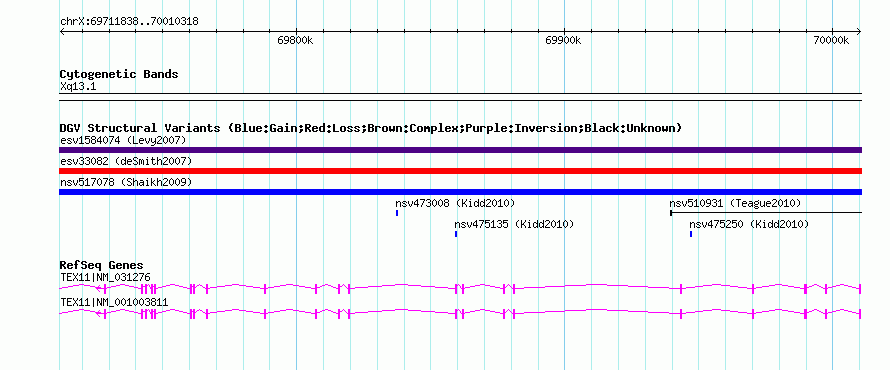This screenshot has width=890, height=370.
Task: Click the DGV Structural Variants heading
Action: tap(371, 128)
